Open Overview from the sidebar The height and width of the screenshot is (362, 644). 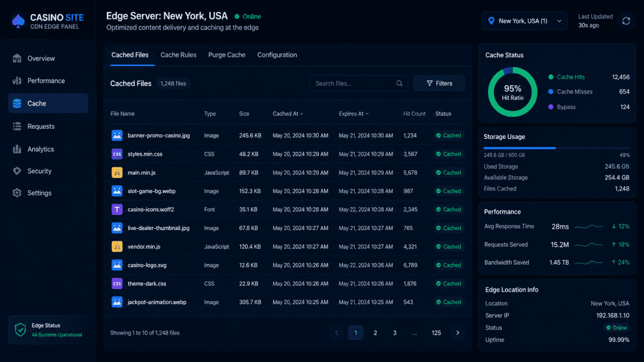coord(48,58)
